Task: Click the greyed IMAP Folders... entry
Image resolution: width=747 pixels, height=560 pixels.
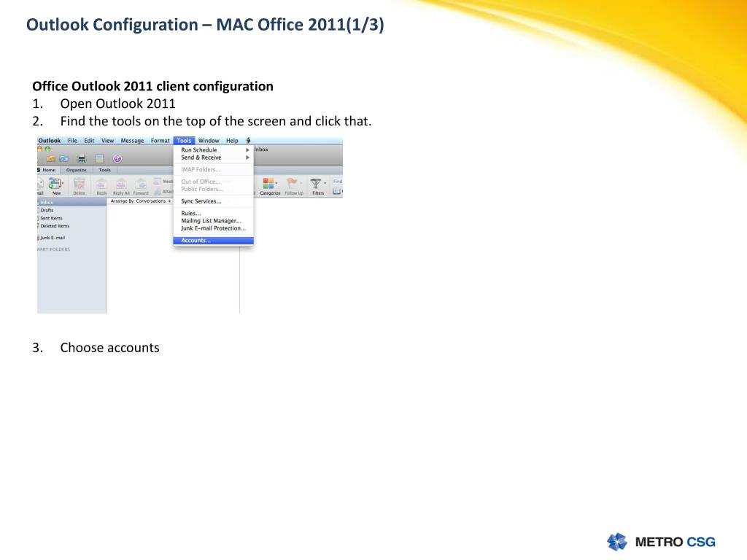Action: point(214,169)
